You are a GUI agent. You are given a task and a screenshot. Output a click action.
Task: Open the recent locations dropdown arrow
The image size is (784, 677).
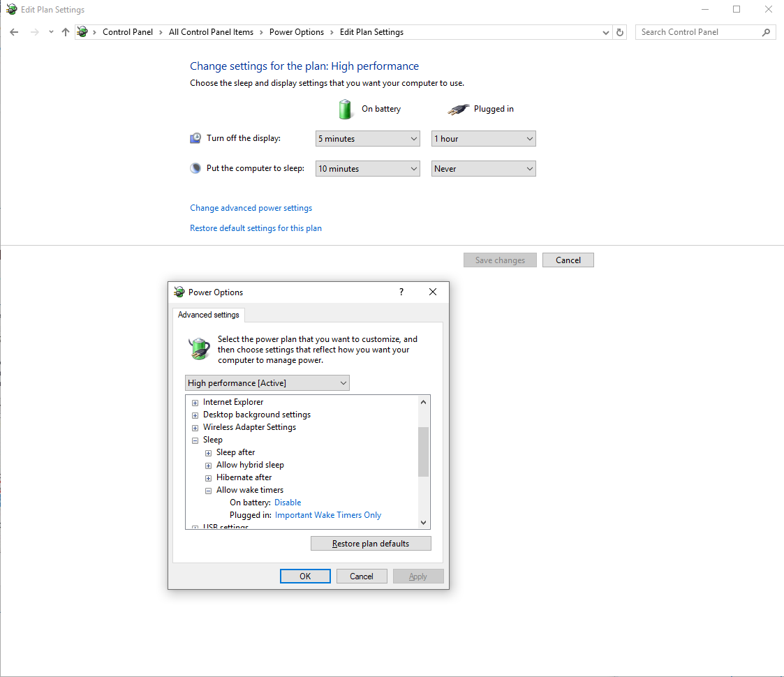(x=51, y=32)
